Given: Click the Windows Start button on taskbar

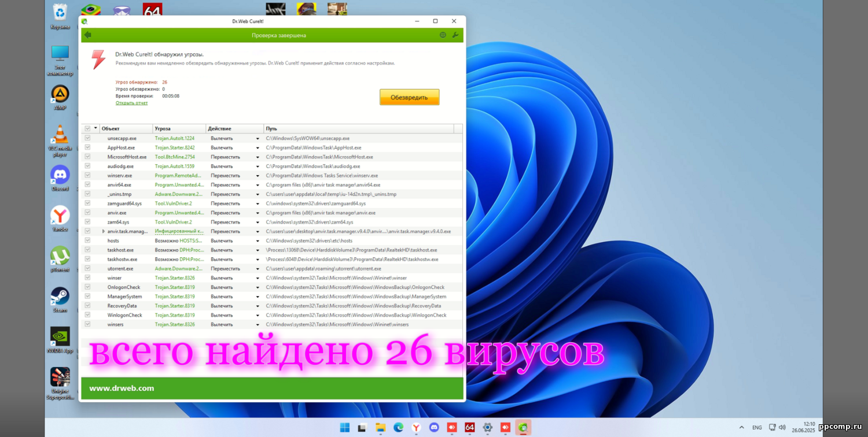Looking at the screenshot, I should click(x=345, y=428).
